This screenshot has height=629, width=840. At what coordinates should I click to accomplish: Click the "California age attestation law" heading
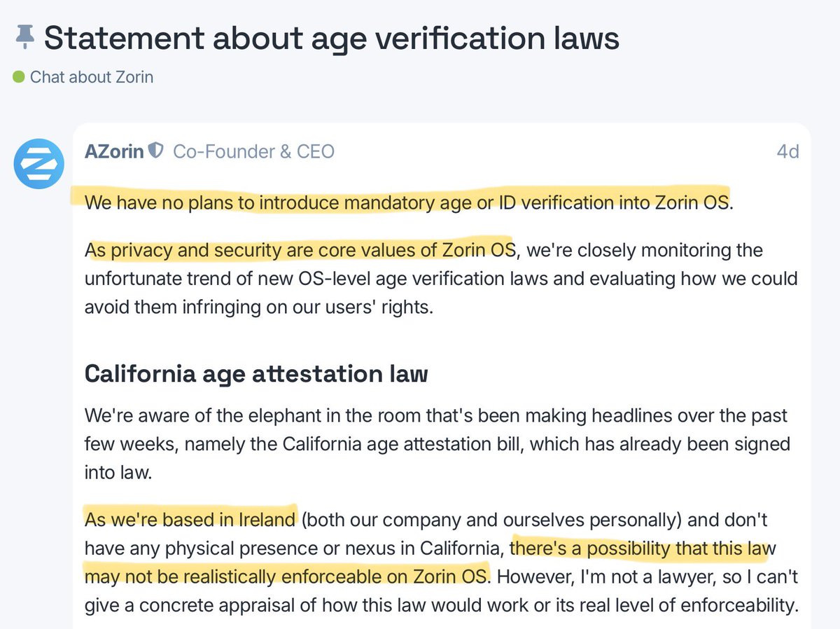[x=256, y=373]
